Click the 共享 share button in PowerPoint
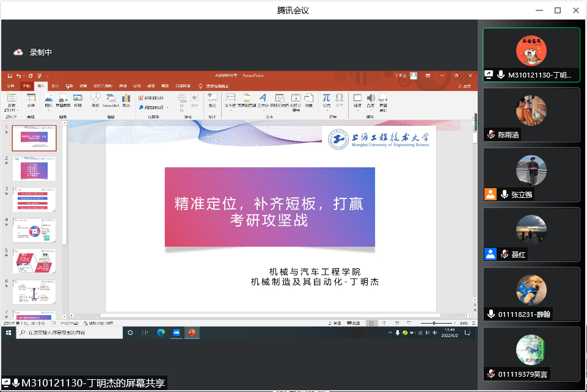This screenshot has height=392, width=587. click(x=465, y=86)
